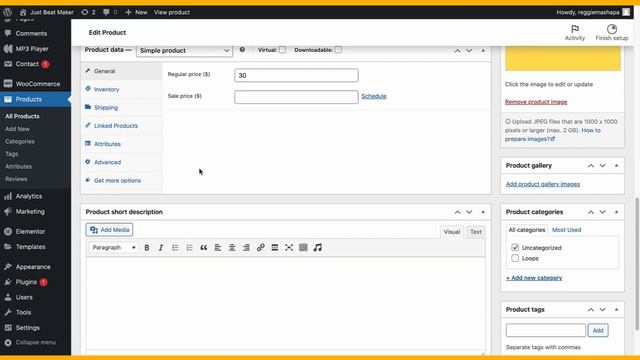The width and height of the screenshot is (640, 360).
Task: Toggle fullscreen editor mode
Action: (289, 247)
